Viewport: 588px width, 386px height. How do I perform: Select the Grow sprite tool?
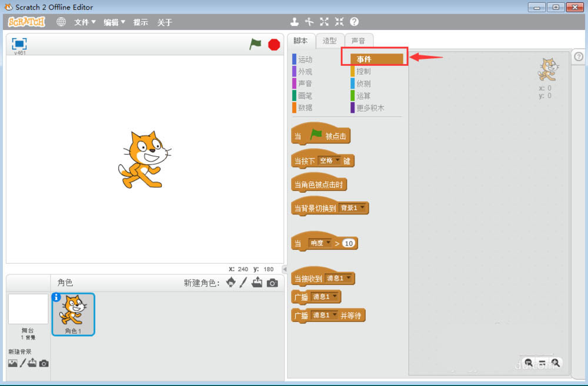point(325,22)
